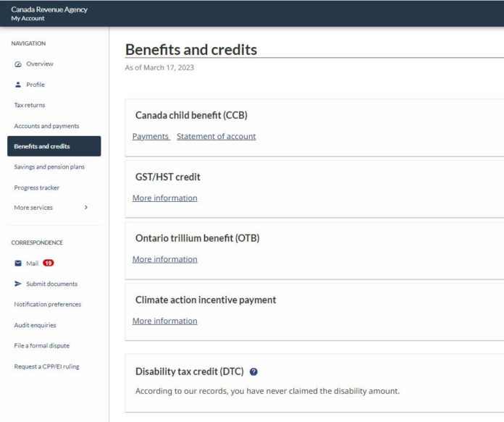The image size is (504, 422).
Task: Open the Progress tracker page
Action: (x=37, y=187)
